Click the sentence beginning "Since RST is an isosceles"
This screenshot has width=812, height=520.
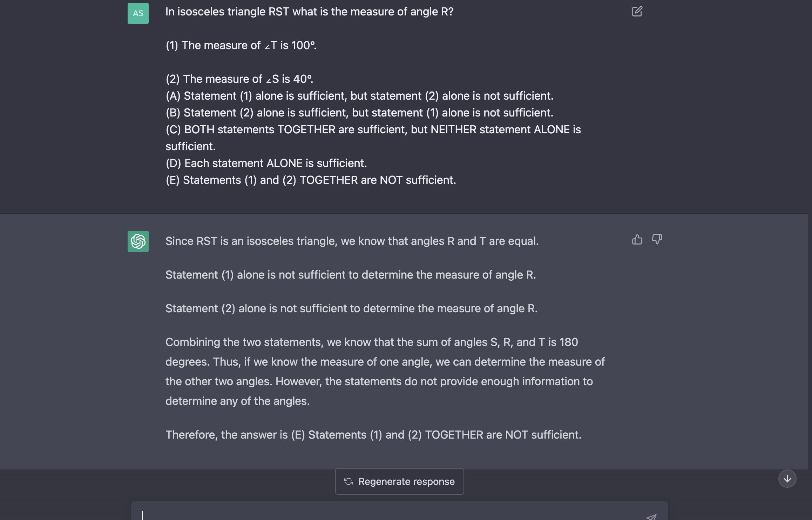point(352,241)
